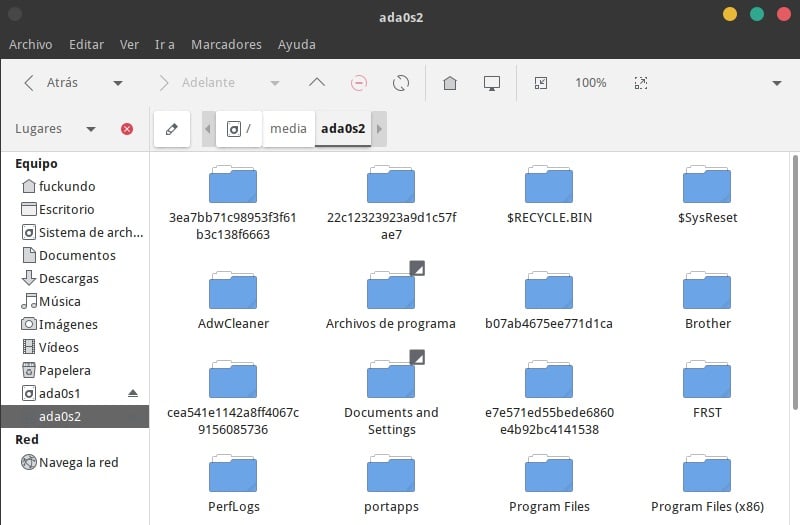Image resolution: width=800 pixels, height=525 pixels.
Task: Select the Program Files (x86) folder
Action: tap(707, 484)
